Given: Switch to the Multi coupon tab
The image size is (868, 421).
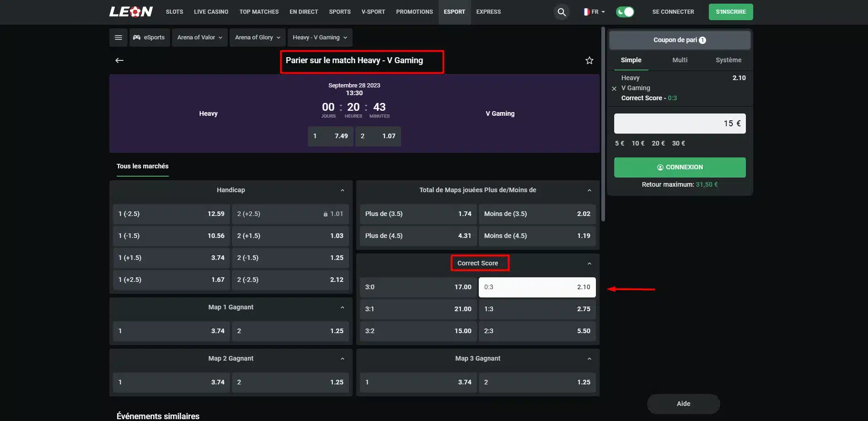Looking at the screenshot, I should 680,60.
